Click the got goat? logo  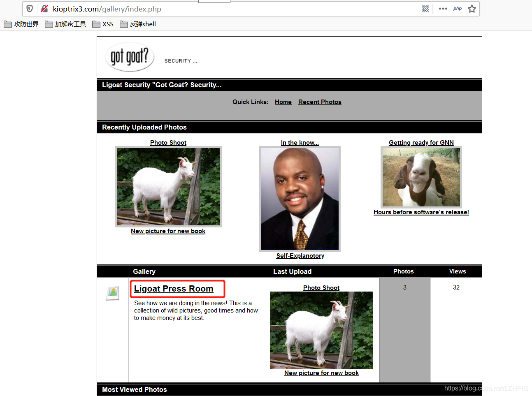[x=130, y=57]
